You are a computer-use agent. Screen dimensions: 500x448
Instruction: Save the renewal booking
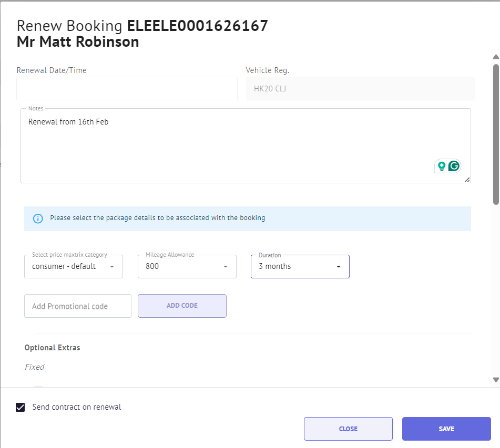coord(446,429)
